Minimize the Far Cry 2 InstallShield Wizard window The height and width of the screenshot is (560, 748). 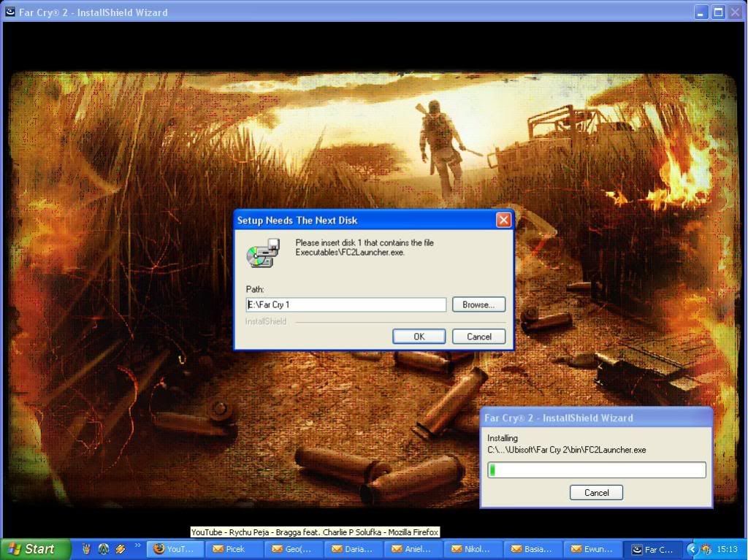tap(701, 12)
